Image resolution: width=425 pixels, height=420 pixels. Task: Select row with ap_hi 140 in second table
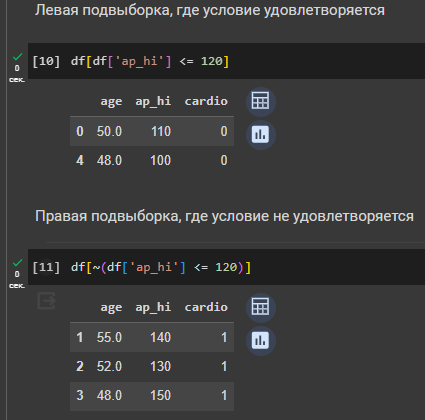point(152,337)
